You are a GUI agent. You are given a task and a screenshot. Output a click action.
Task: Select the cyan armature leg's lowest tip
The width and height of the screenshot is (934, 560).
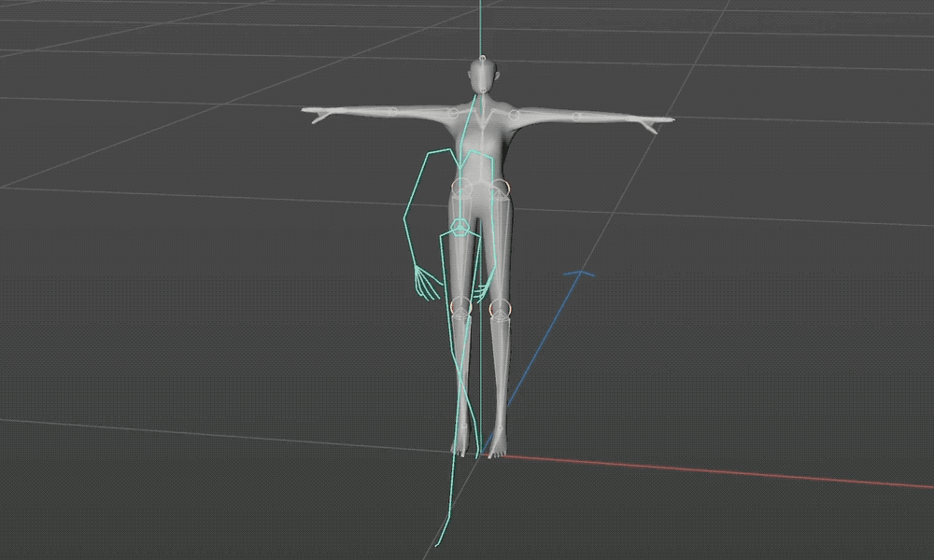coord(435,545)
